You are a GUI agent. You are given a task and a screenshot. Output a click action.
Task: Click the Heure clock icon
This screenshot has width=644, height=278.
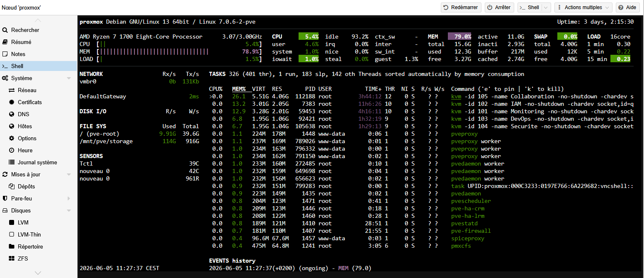[x=12, y=150]
